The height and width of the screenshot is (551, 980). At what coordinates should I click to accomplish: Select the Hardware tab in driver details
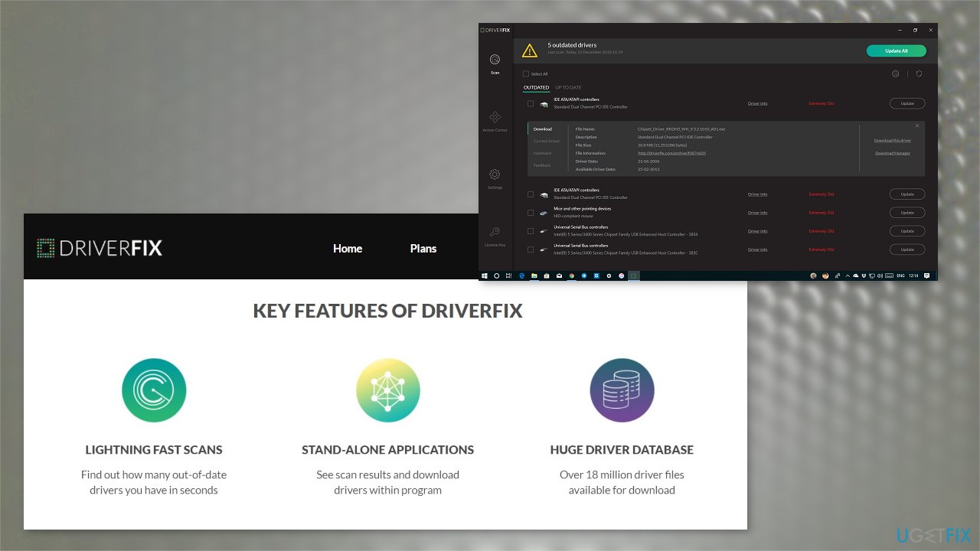[x=542, y=153]
